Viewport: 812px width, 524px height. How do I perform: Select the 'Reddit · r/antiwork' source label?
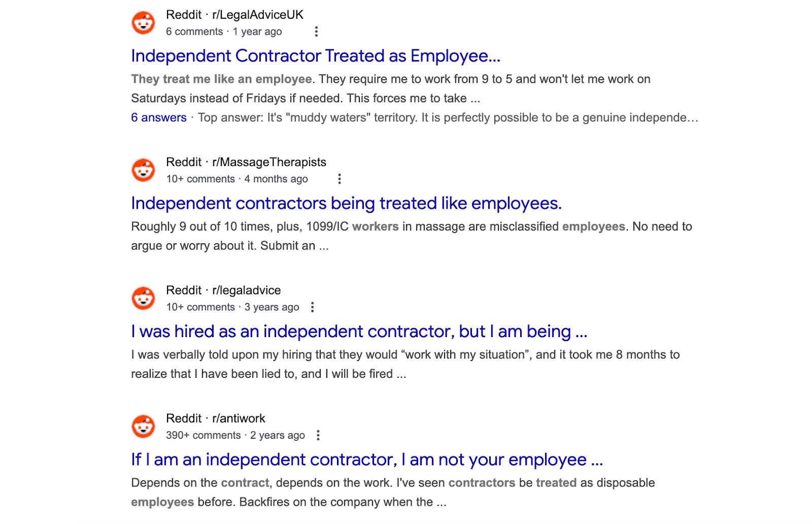pos(216,418)
